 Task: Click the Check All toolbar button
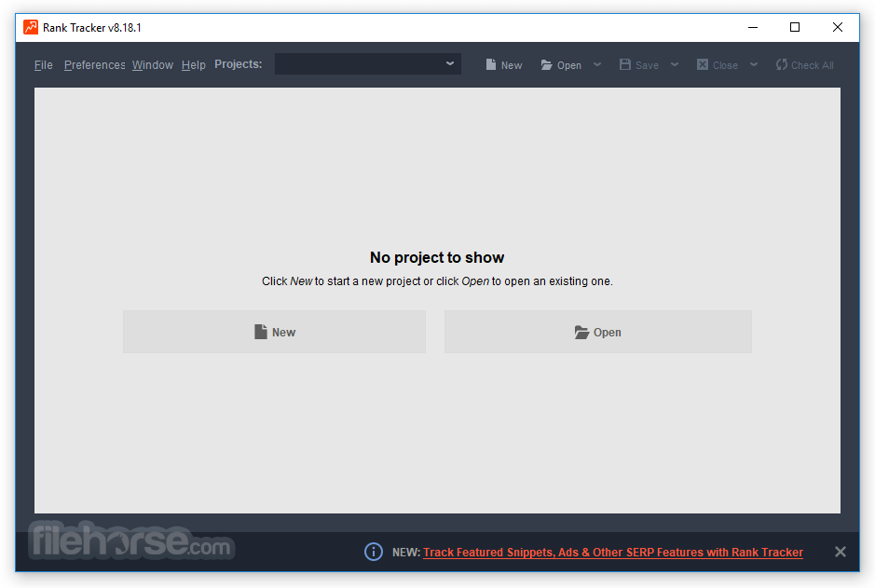click(804, 64)
